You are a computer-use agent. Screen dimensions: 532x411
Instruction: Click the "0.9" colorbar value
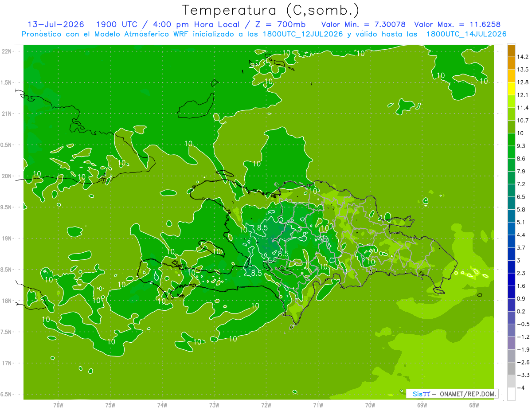point(522,298)
